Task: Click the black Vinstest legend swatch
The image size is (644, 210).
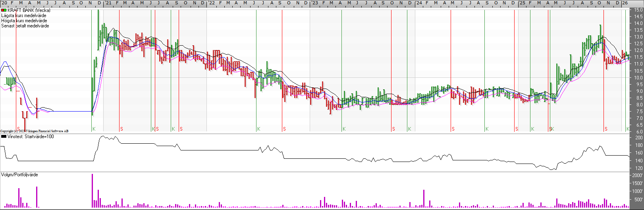Action: click(4, 137)
